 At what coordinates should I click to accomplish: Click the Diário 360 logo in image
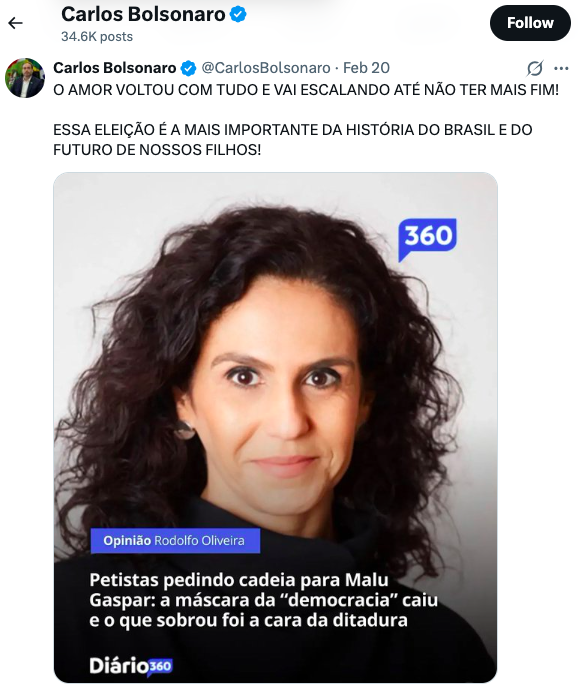[131, 666]
